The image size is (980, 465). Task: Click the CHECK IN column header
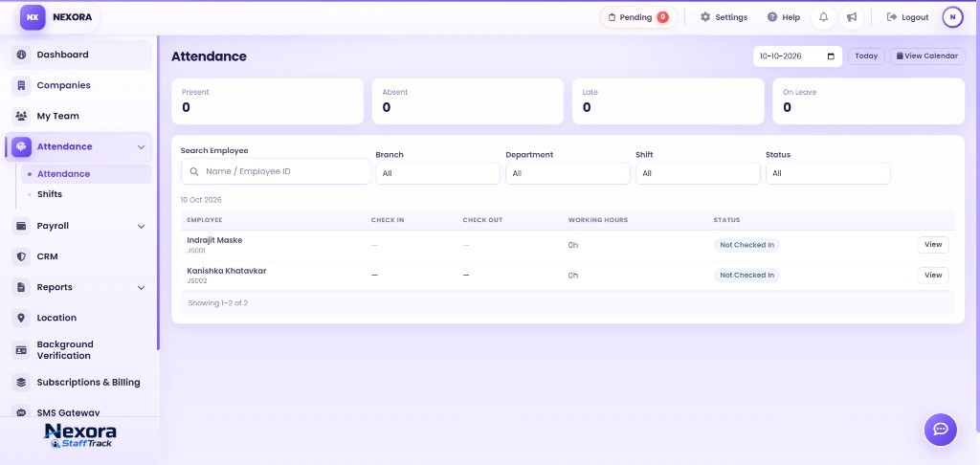[388, 220]
